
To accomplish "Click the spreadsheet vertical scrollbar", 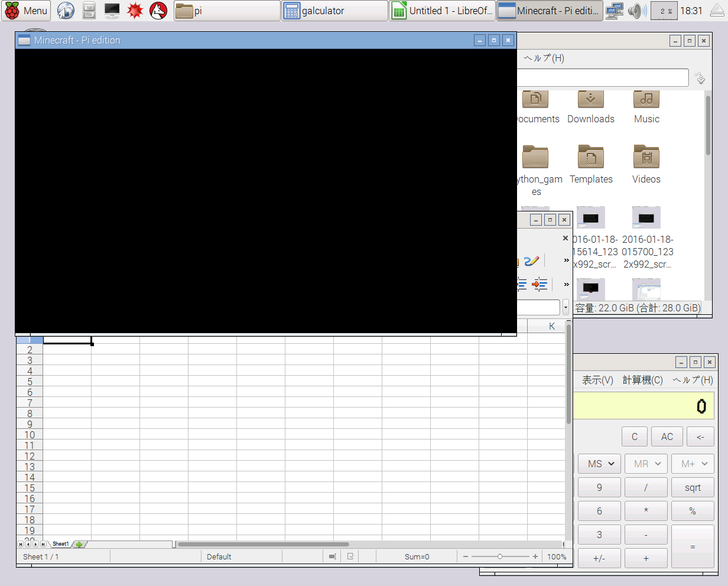I will (568, 373).
